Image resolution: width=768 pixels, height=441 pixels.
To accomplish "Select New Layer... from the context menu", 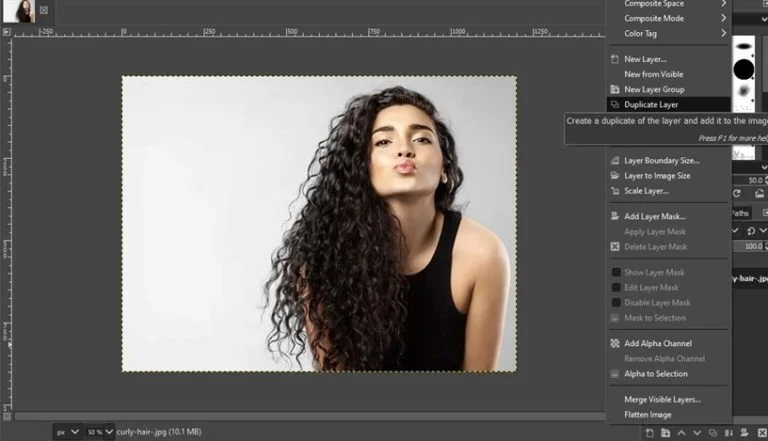I will point(645,59).
